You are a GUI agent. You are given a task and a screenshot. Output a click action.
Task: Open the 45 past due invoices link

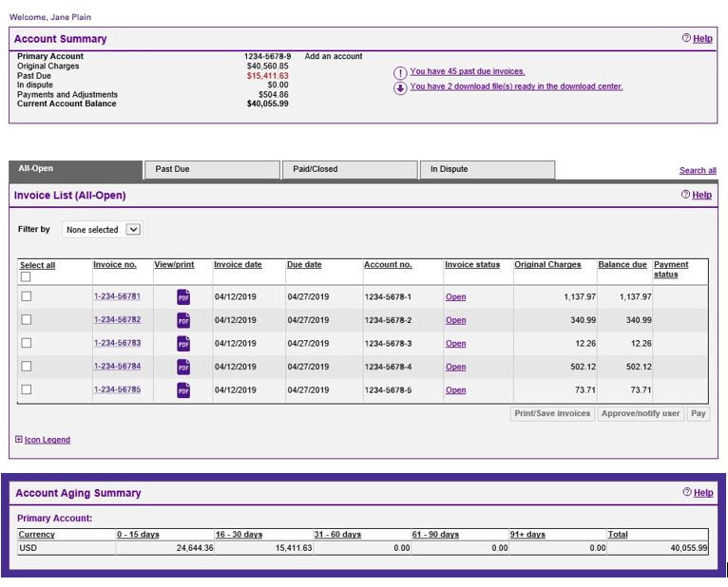pyautogui.click(x=467, y=72)
